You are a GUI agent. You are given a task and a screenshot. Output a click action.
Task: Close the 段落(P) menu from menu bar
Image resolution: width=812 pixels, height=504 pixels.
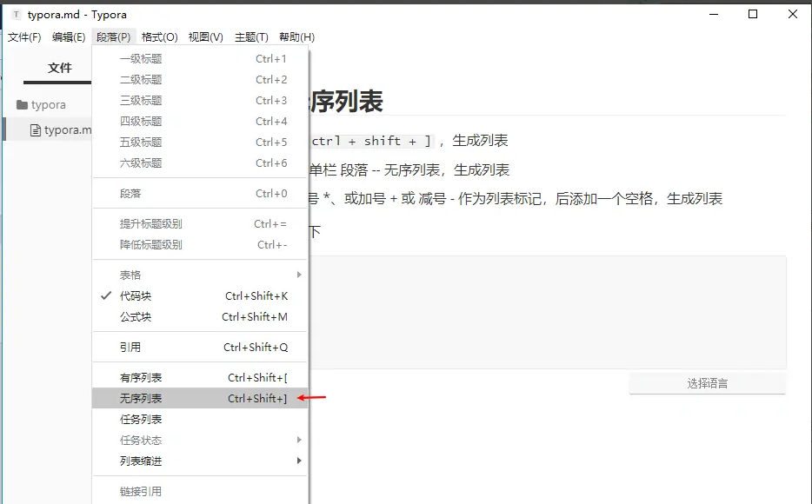[113, 37]
